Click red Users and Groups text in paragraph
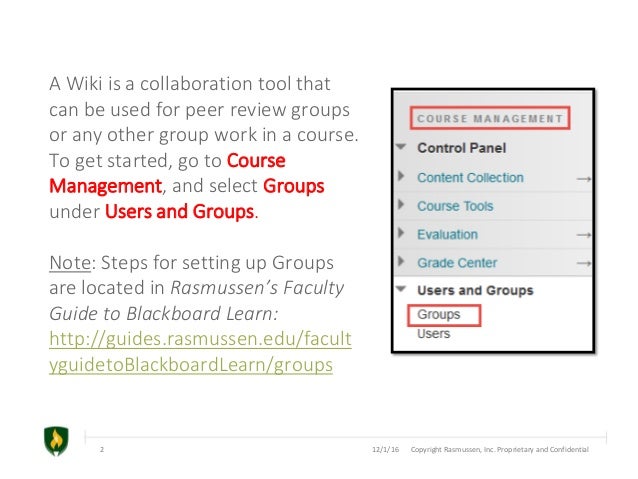638x479 pixels. click(179, 212)
